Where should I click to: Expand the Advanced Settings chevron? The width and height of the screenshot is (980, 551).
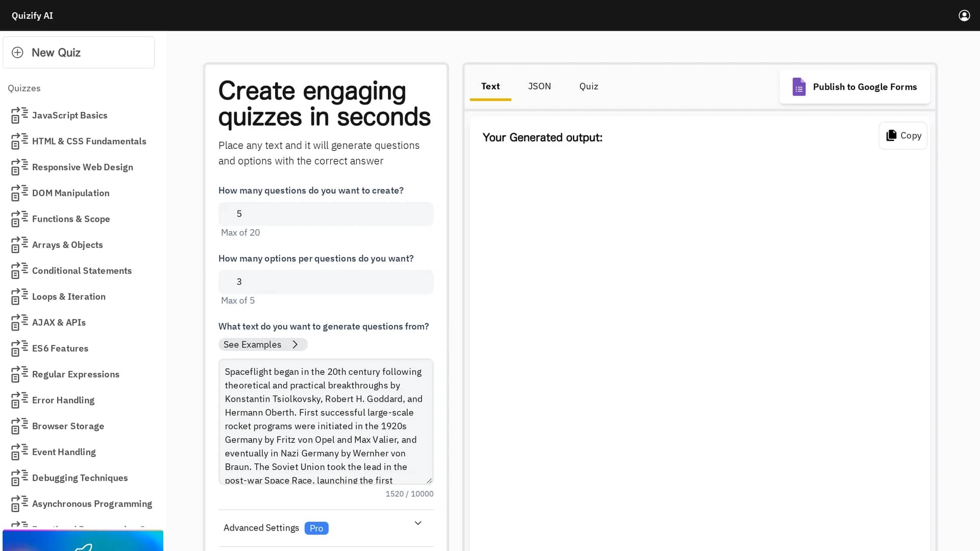pos(418,523)
